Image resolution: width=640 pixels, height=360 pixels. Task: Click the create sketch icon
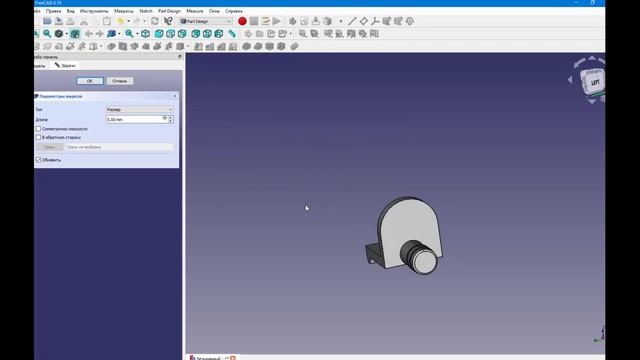304,21
